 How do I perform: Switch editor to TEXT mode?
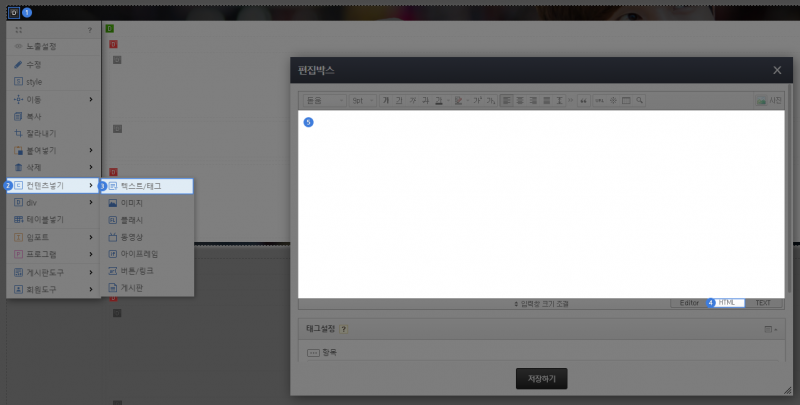point(763,302)
